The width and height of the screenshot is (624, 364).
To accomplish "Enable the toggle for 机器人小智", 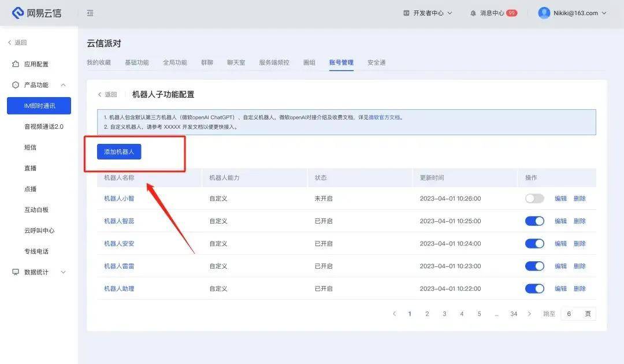I will tap(534, 198).
